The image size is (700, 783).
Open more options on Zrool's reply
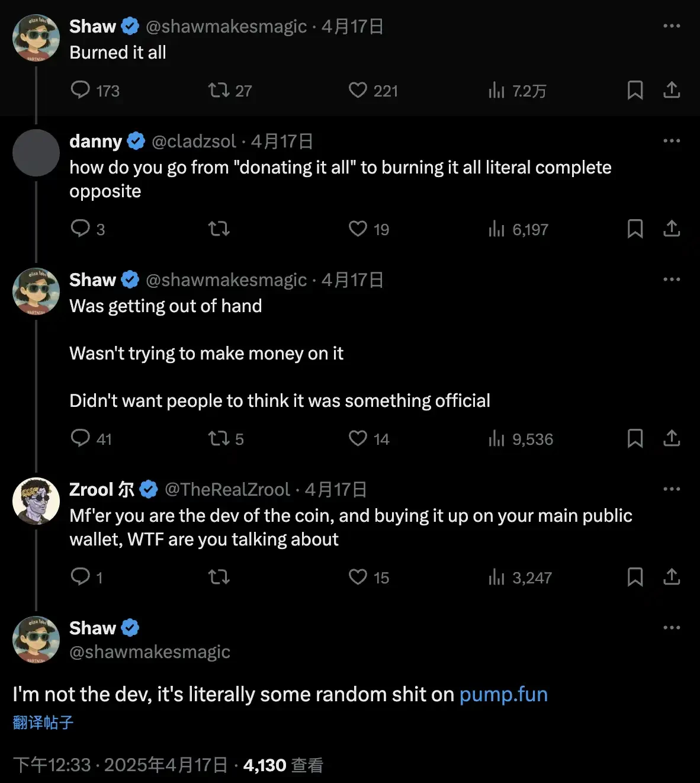[672, 489]
